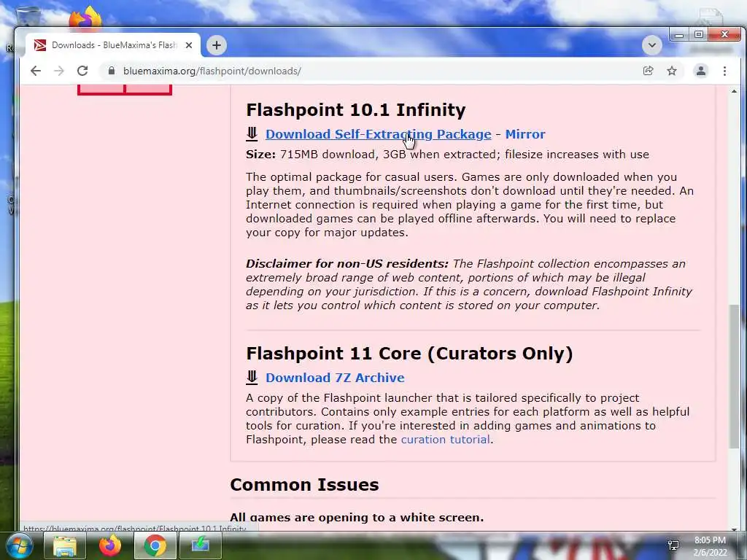Screen dimensions: 747x560
Task: Select the Downloads - BlueMaxima's Flashpoint tab
Action: (x=113, y=45)
